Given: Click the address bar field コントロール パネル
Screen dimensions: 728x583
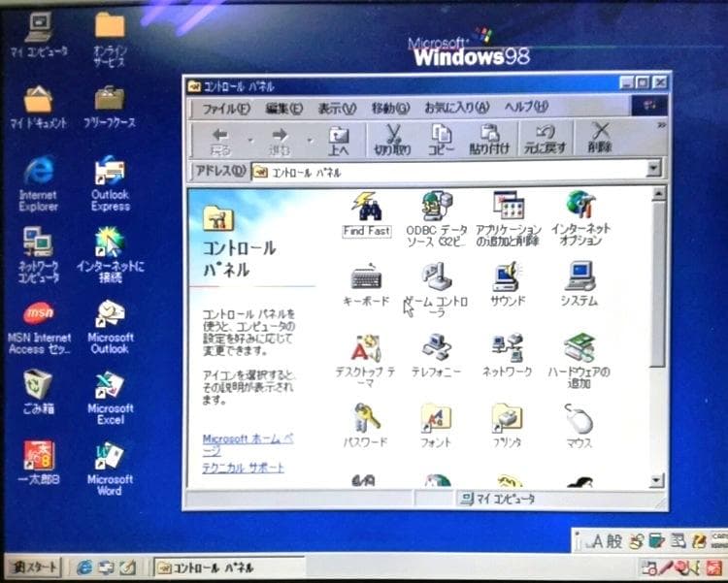Looking at the screenshot, I should tap(448, 173).
